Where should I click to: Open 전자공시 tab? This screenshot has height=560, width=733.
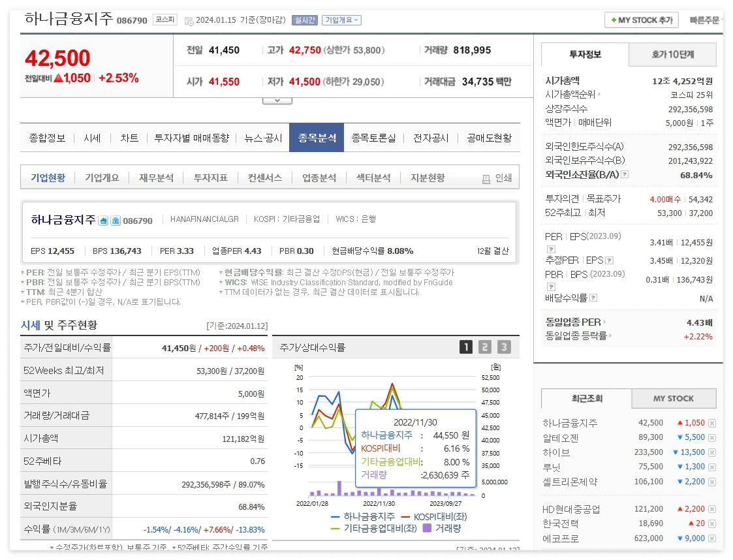pos(431,138)
